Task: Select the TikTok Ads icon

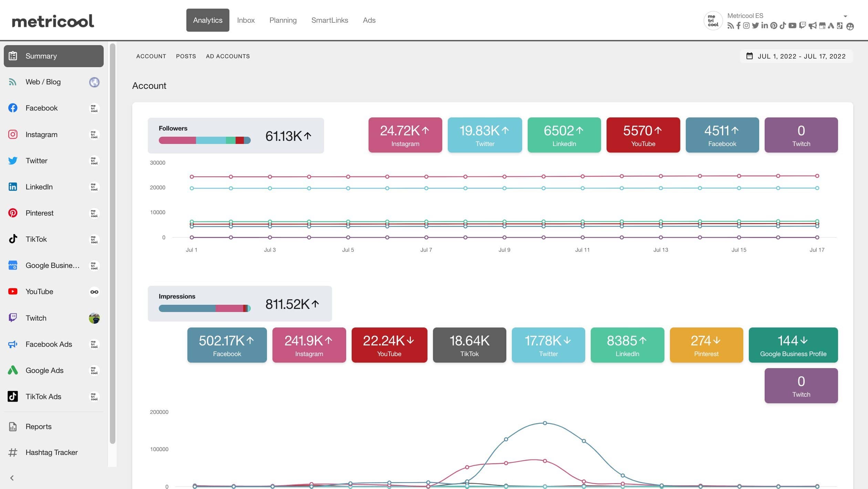Action: 13,396
